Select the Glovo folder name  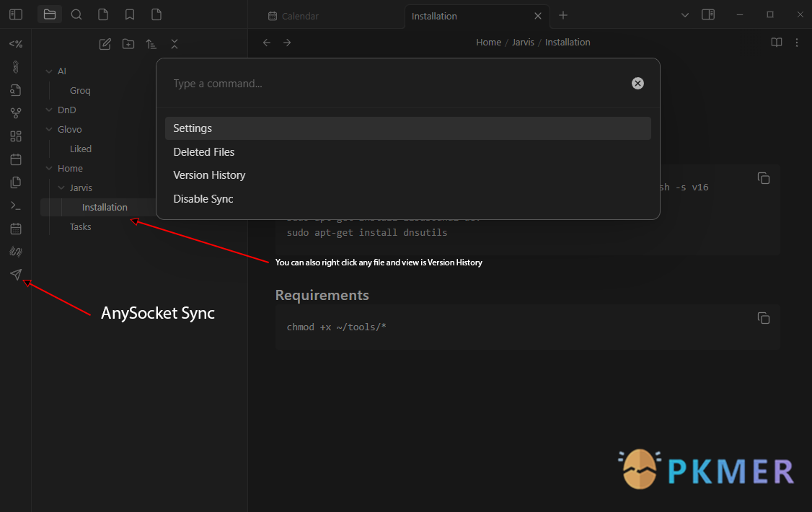69,129
